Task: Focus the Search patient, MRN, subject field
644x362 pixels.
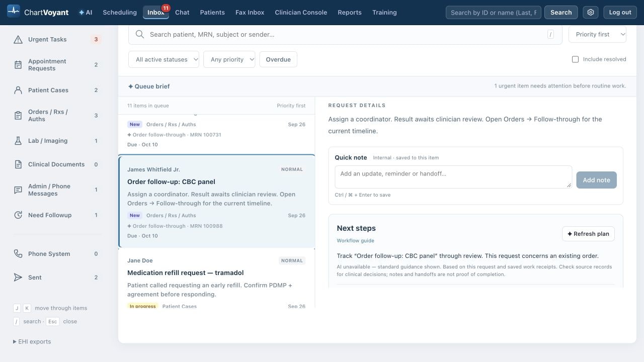Action: [345, 34]
